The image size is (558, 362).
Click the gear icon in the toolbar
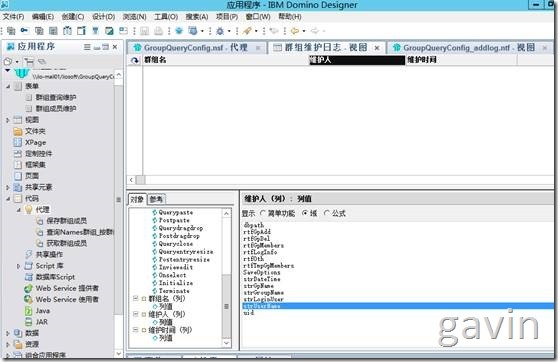[x=220, y=31]
